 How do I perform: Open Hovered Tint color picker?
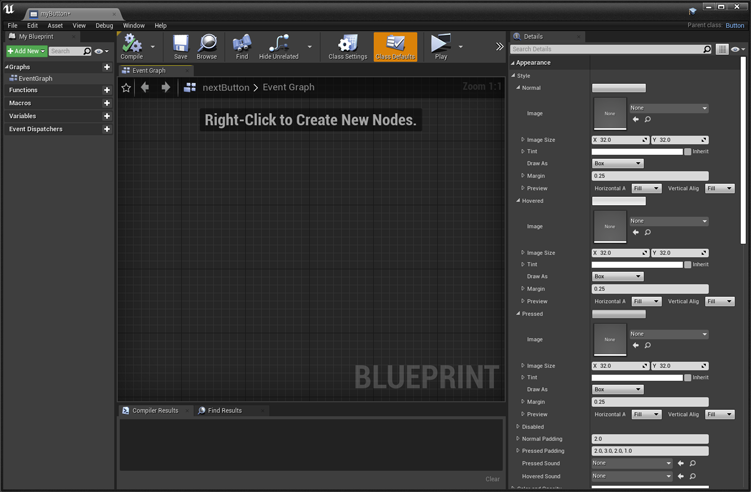pyautogui.click(x=637, y=264)
